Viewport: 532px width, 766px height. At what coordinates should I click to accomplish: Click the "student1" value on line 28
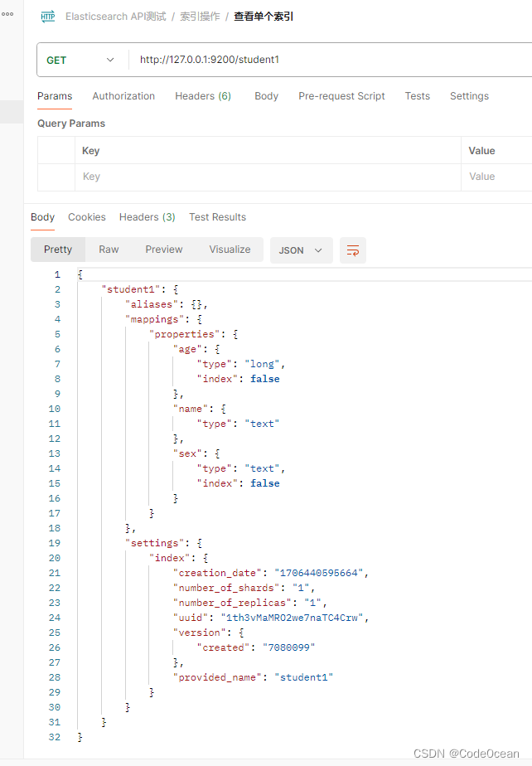[303, 677]
